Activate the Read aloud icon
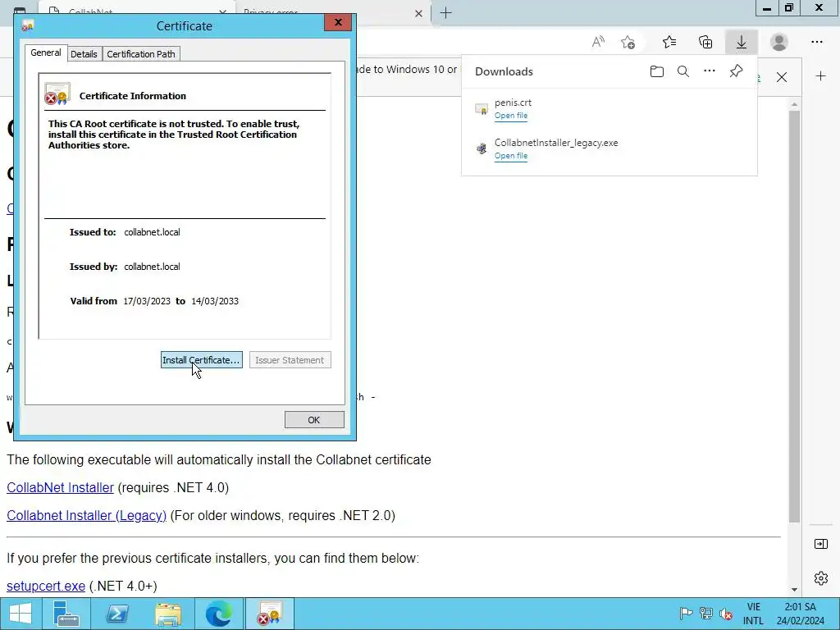This screenshot has width=840, height=630. 598,42
